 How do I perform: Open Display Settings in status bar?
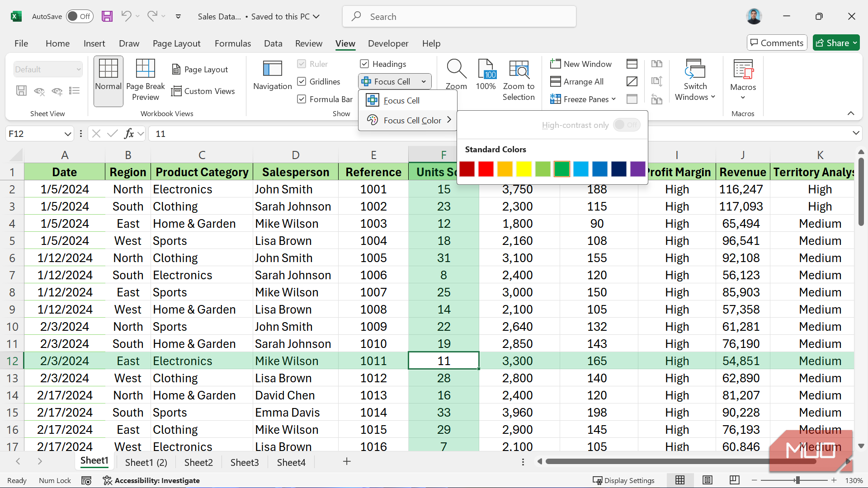pyautogui.click(x=624, y=480)
